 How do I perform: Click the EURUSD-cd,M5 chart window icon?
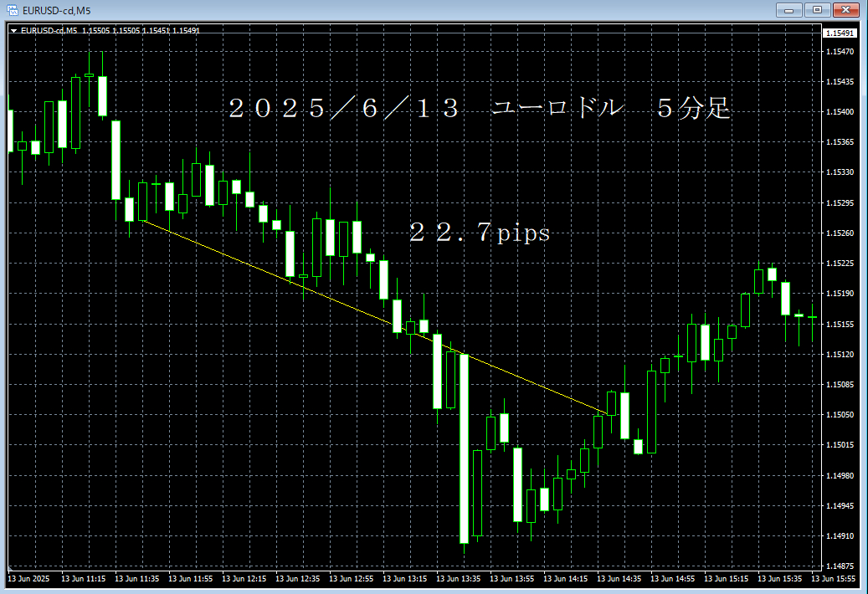(x=12, y=10)
